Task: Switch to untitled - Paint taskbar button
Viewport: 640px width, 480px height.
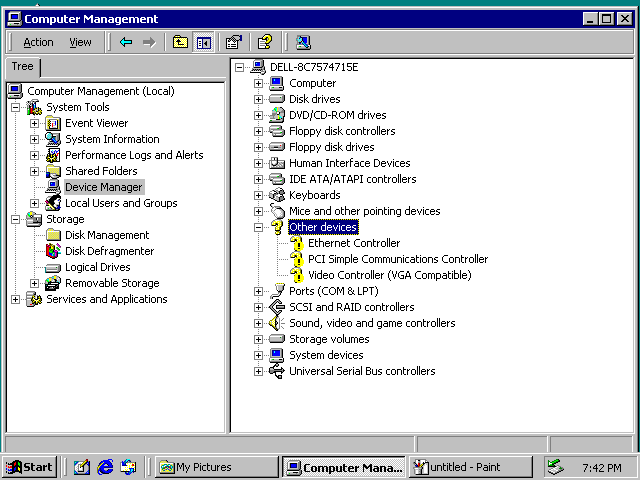Action: click(x=471, y=467)
